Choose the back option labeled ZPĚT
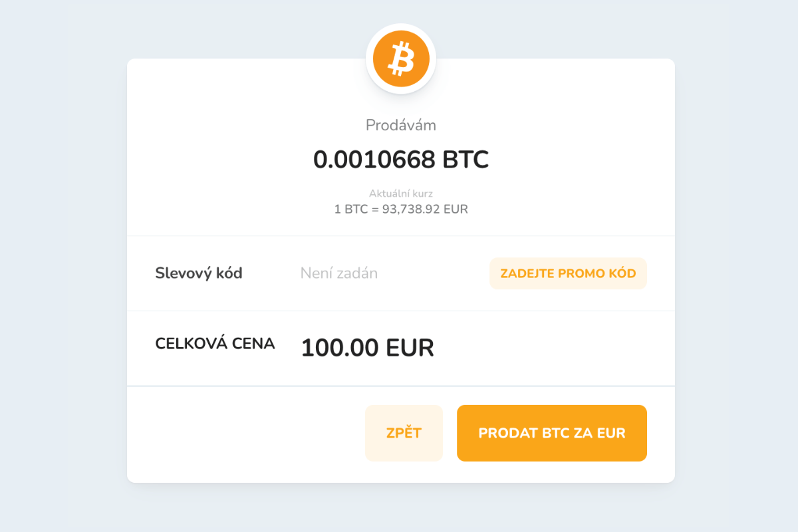Image resolution: width=798 pixels, height=532 pixels. tap(404, 433)
